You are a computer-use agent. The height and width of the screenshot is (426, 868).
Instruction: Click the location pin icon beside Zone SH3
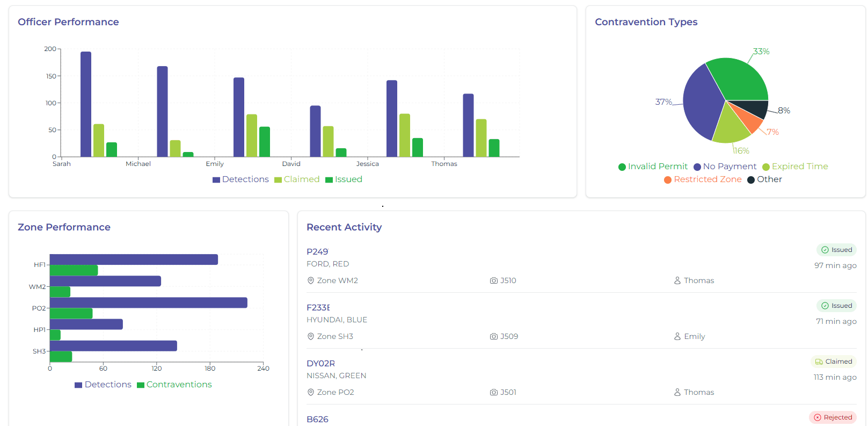(310, 336)
